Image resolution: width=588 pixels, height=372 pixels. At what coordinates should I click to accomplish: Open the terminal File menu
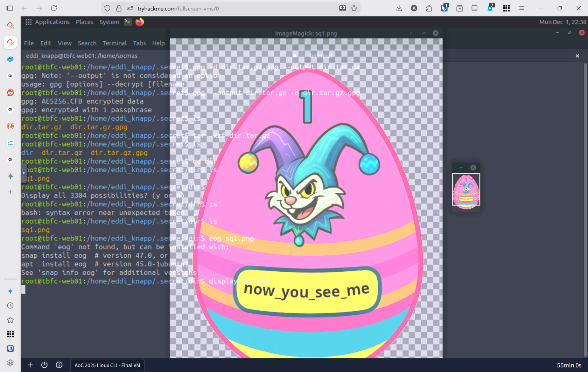point(29,43)
